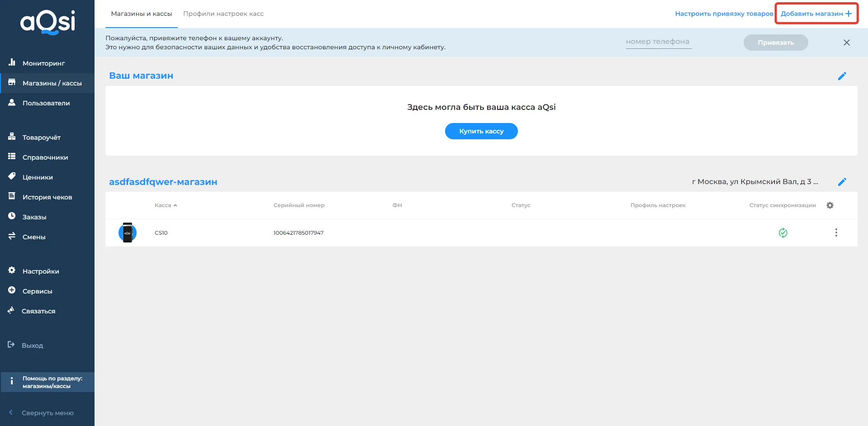Log out using Выход
Screen dimensions: 868x426
click(32, 346)
